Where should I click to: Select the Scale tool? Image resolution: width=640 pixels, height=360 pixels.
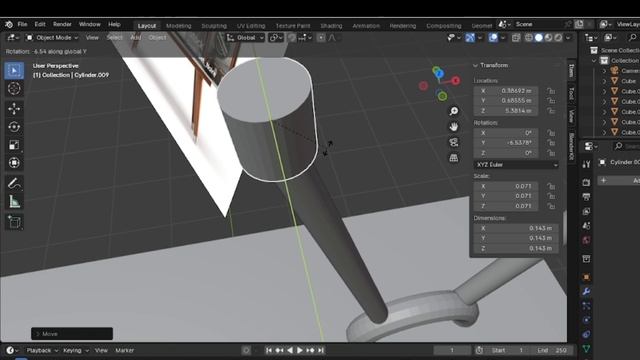click(14, 145)
